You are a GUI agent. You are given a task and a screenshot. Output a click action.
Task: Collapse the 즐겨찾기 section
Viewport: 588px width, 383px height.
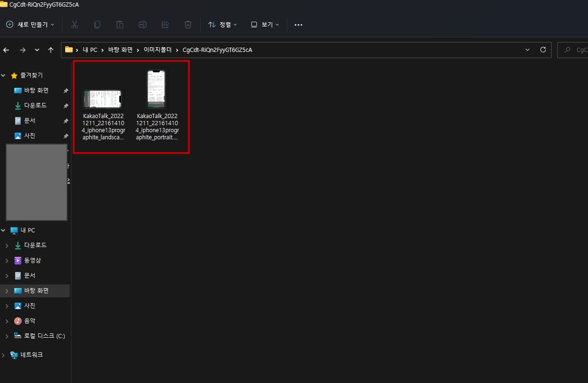(x=3, y=75)
